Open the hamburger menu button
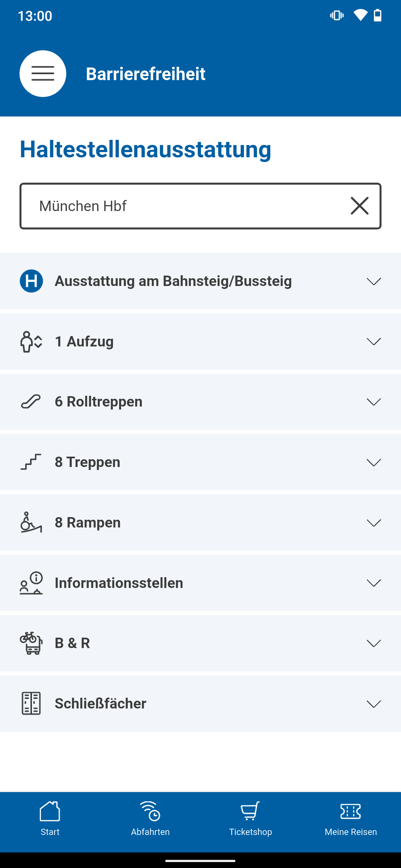Image resolution: width=401 pixels, height=868 pixels. (x=43, y=73)
